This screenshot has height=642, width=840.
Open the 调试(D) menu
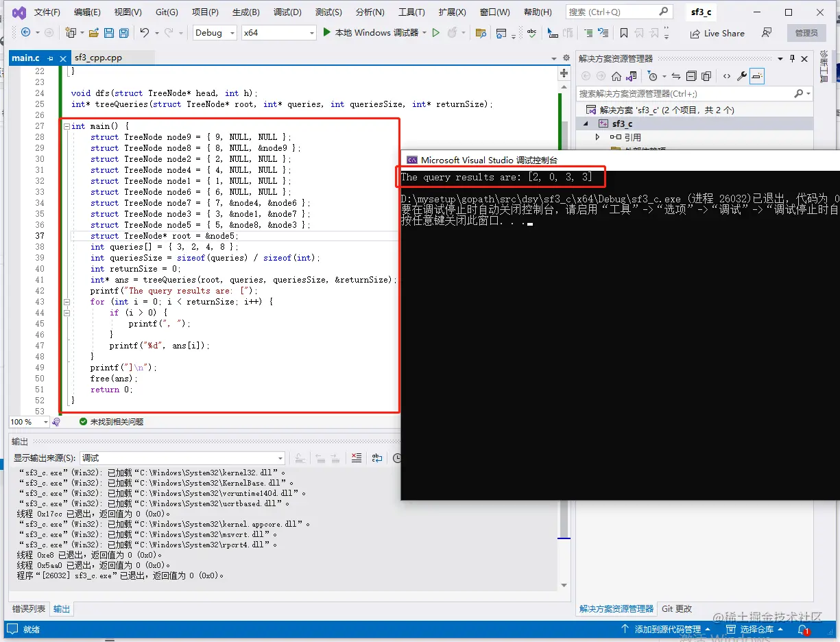click(x=287, y=12)
